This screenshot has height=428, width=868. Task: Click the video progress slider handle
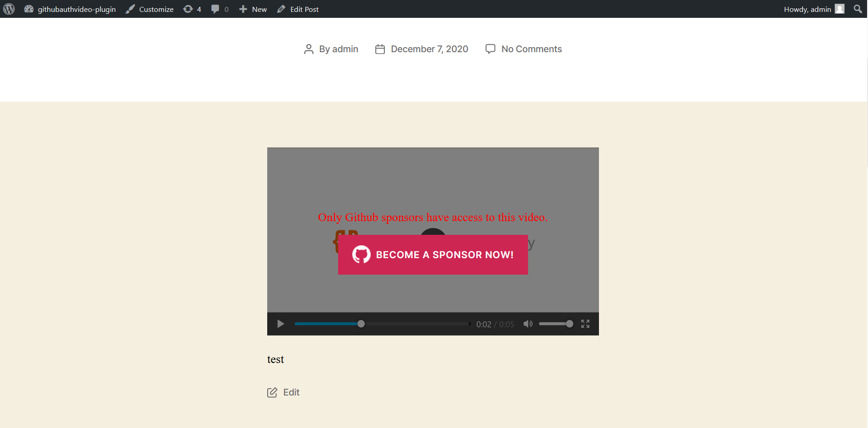pyautogui.click(x=361, y=324)
